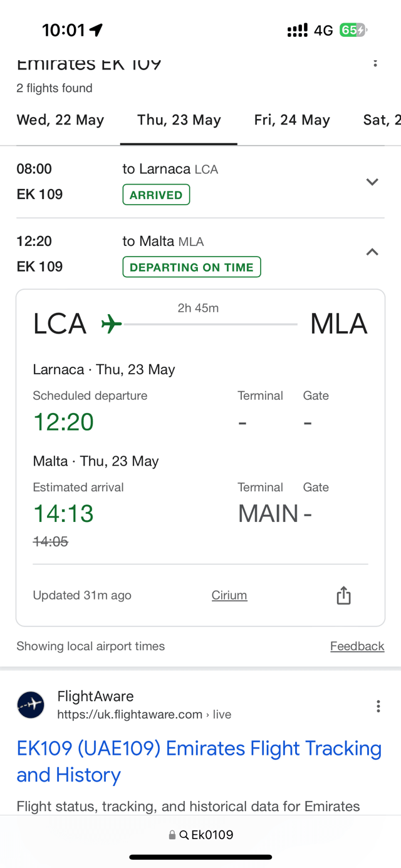
Task: Tap the battery indicator in status bar
Action: [353, 30]
